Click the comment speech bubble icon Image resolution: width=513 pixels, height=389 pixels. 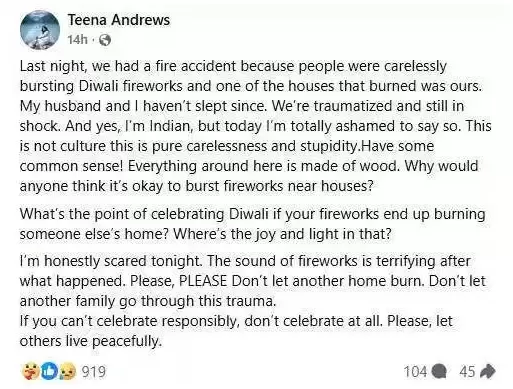[438, 372]
